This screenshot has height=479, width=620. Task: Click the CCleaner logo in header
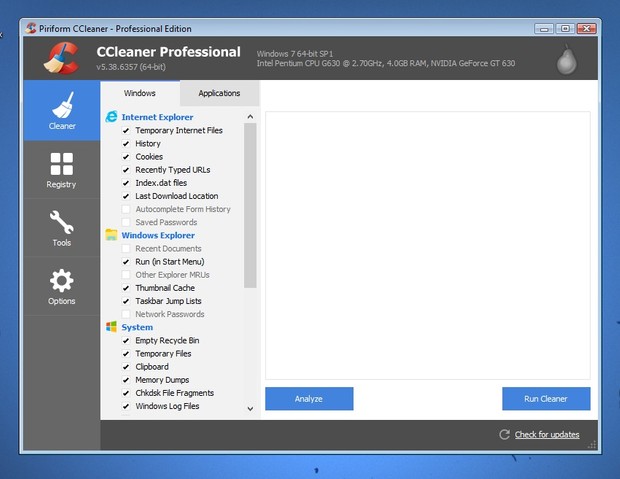coord(62,58)
